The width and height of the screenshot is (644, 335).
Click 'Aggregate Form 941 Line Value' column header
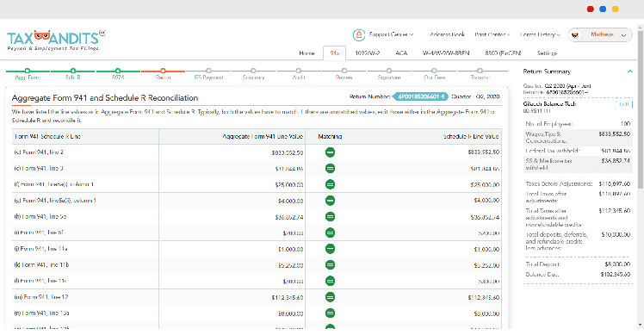263,136
